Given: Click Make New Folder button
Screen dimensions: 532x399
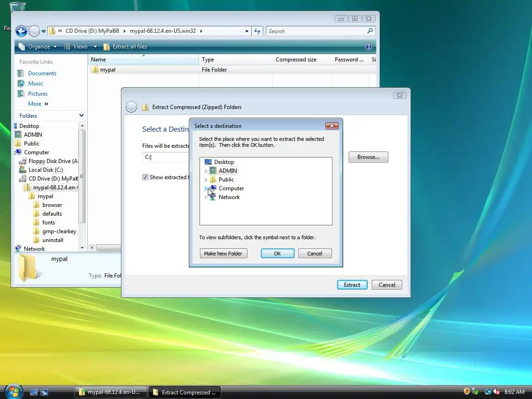Looking at the screenshot, I should 223,254.
